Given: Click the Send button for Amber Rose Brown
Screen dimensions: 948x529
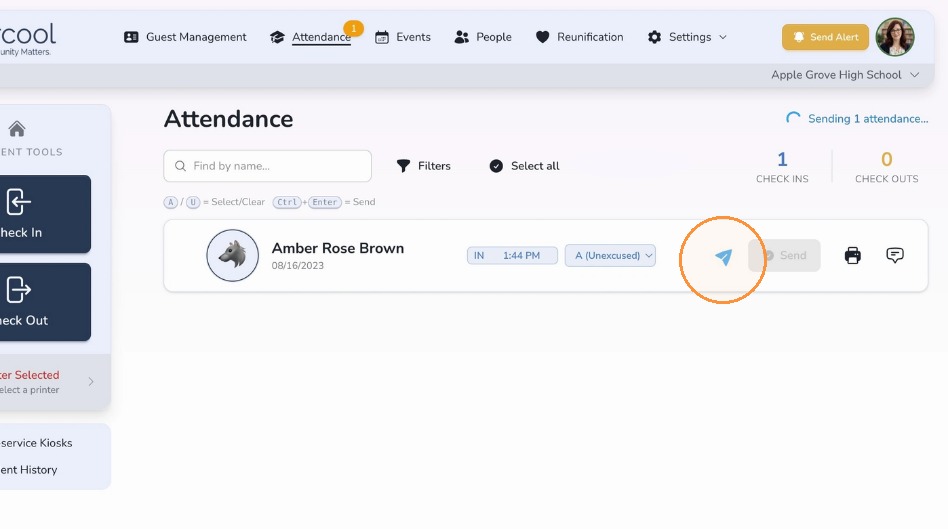Looking at the screenshot, I should (x=784, y=255).
